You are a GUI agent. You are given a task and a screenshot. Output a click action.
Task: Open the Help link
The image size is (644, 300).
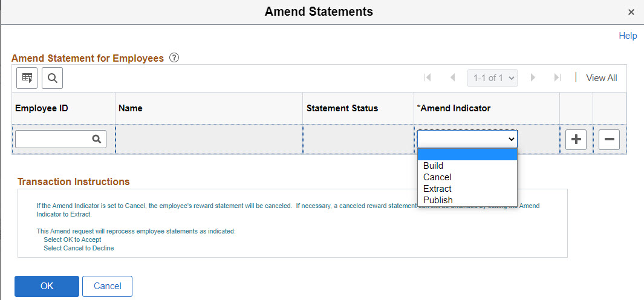(628, 36)
